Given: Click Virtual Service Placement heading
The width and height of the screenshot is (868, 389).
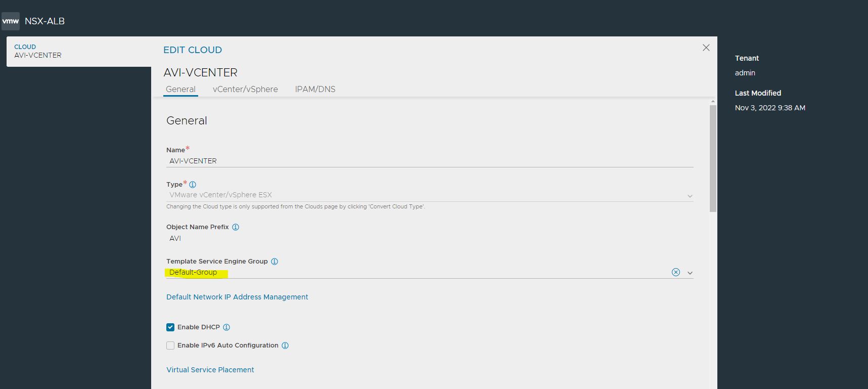Looking at the screenshot, I should coord(210,370).
